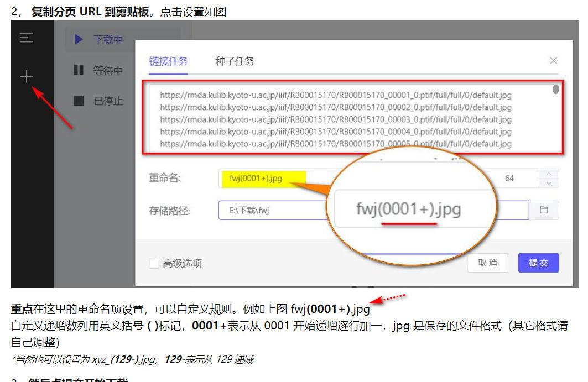Screen dimensions: 588x382
Task: Switch to the 种子任务 tab
Action: point(235,61)
